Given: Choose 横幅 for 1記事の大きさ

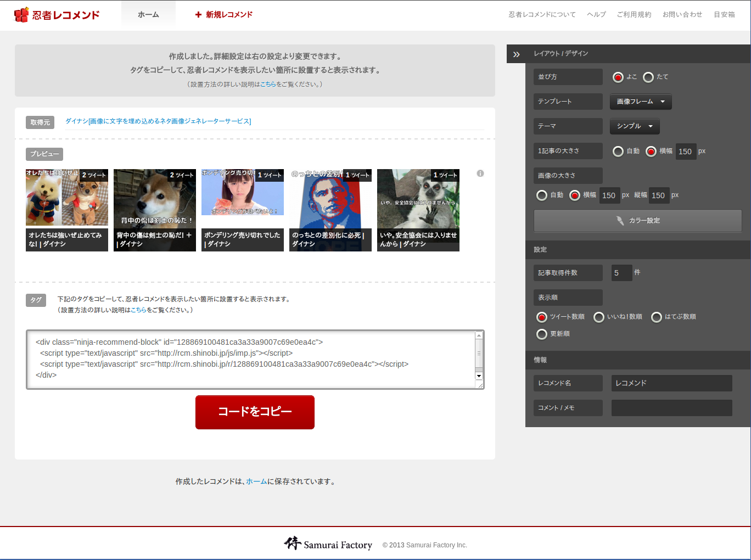Looking at the screenshot, I should click(x=651, y=152).
